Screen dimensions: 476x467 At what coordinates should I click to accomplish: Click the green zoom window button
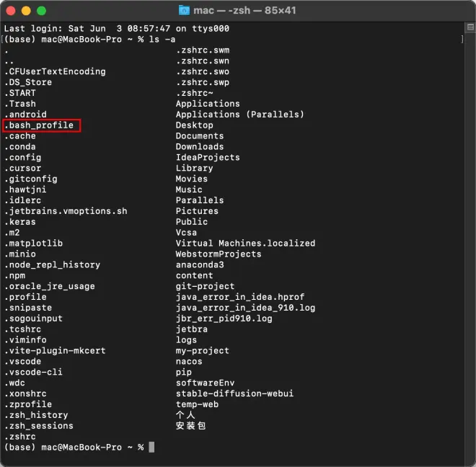(42, 11)
